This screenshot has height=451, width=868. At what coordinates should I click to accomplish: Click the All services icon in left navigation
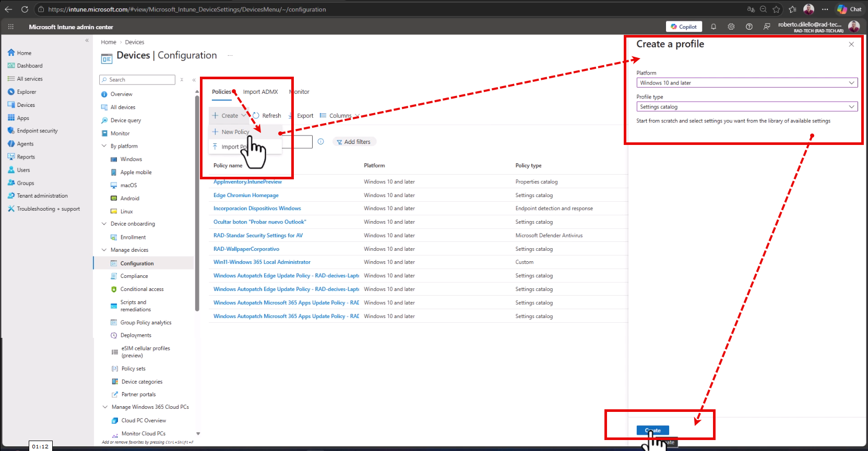11,79
